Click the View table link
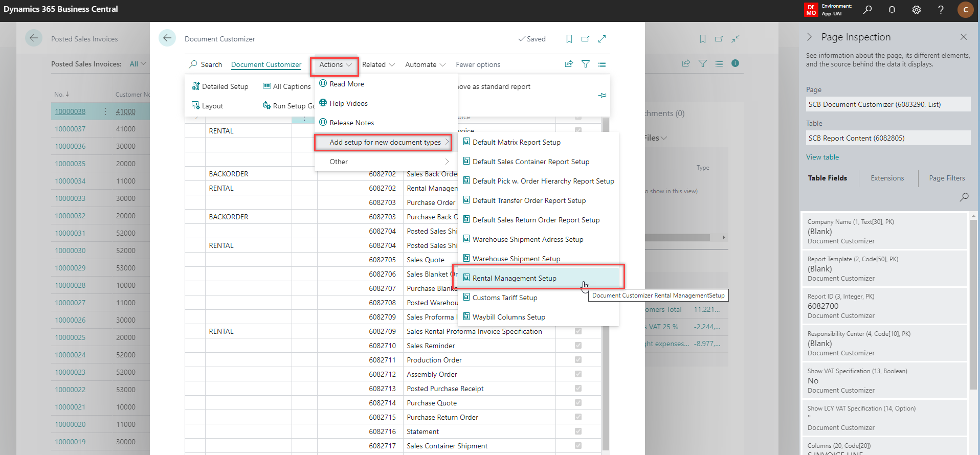 (822, 157)
